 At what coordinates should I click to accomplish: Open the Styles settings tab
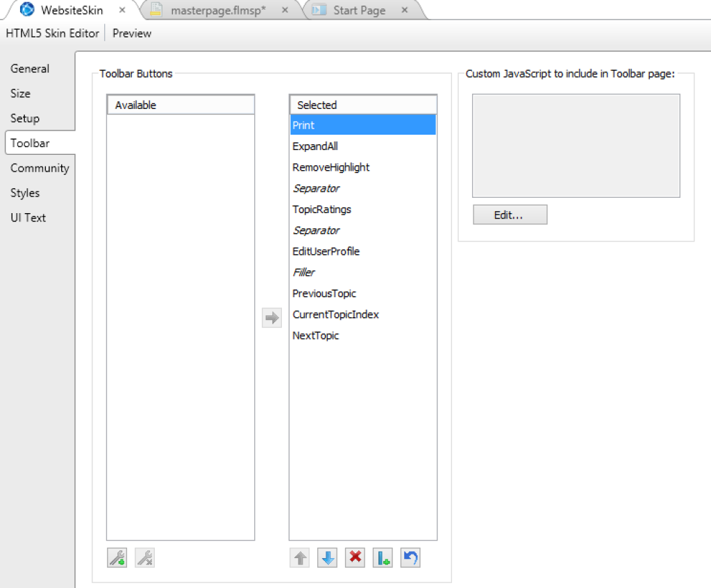(x=25, y=193)
